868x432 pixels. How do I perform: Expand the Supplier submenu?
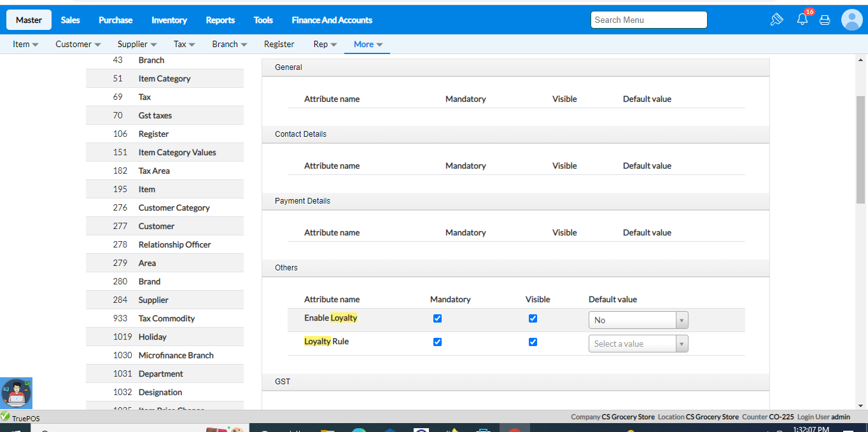click(137, 44)
